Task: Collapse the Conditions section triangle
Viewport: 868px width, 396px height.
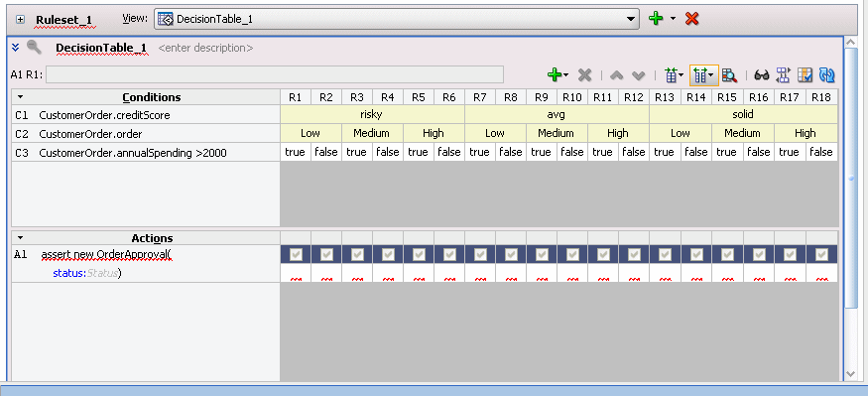Action: click(x=21, y=97)
